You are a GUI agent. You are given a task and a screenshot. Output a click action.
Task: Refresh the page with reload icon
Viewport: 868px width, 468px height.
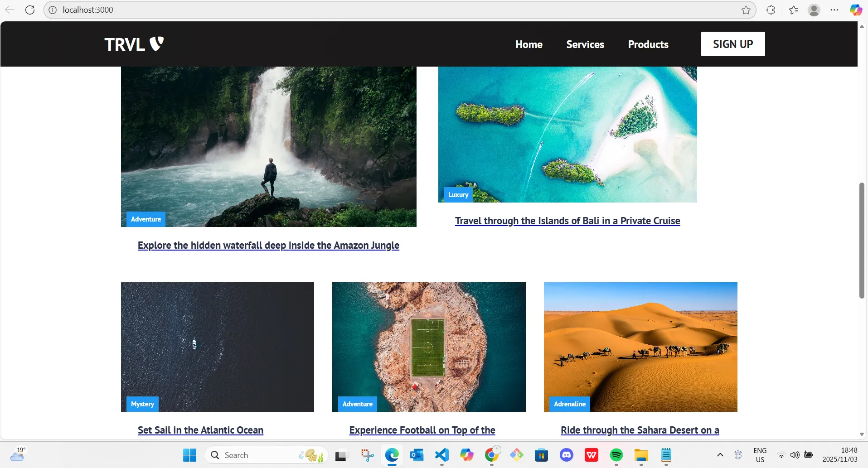[30, 10]
